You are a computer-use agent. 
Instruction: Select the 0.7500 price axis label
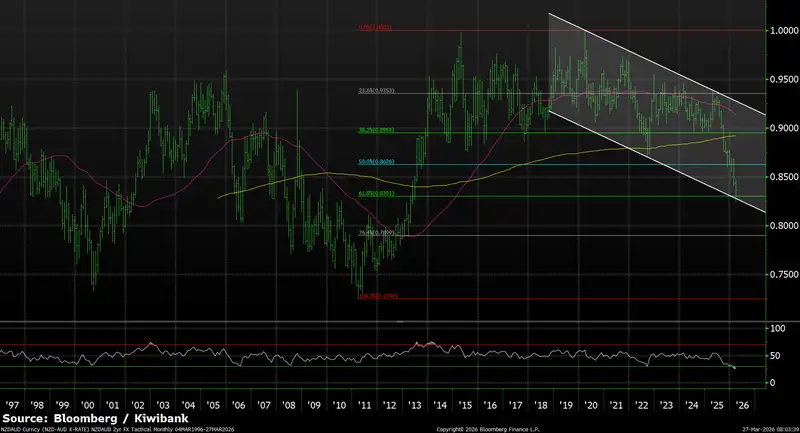tap(782, 274)
